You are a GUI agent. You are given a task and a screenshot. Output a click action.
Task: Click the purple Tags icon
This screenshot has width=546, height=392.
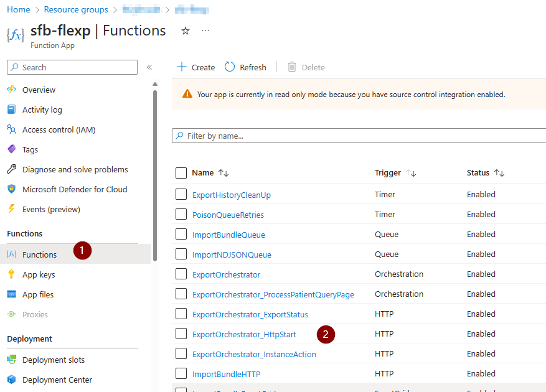point(11,149)
